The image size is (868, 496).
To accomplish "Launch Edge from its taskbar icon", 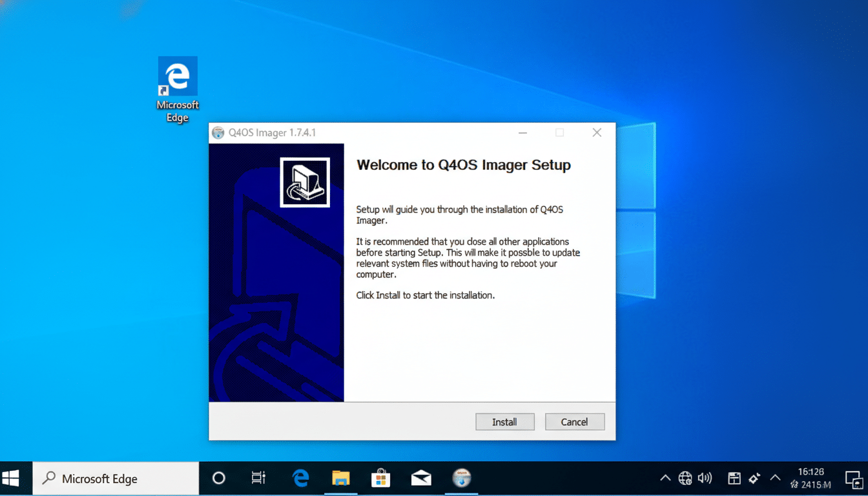I will click(300, 478).
